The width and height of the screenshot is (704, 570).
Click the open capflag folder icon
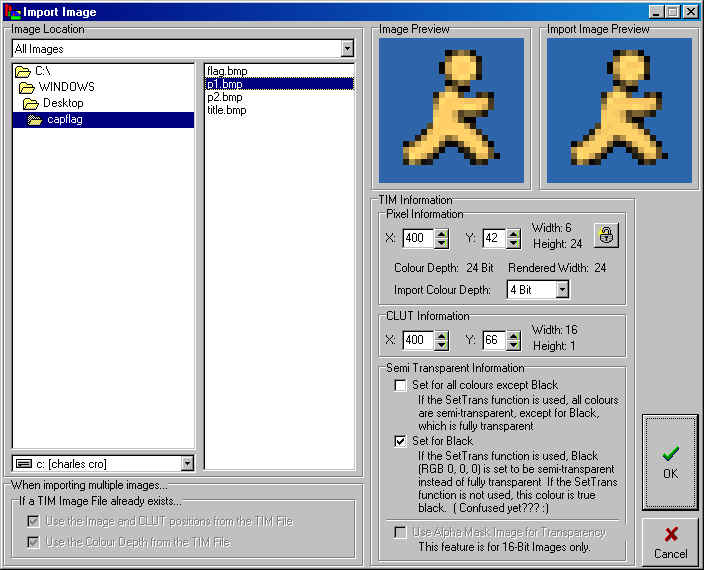point(35,120)
